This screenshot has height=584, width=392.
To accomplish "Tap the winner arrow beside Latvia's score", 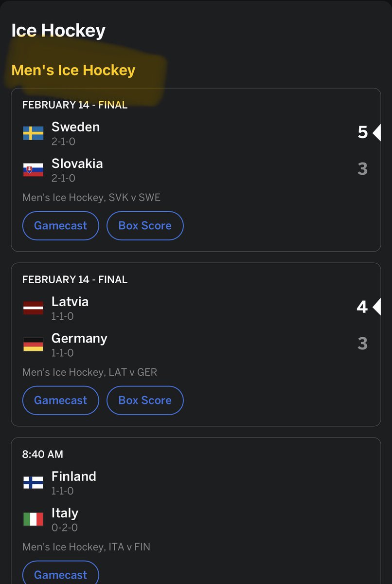I will tap(376, 307).
